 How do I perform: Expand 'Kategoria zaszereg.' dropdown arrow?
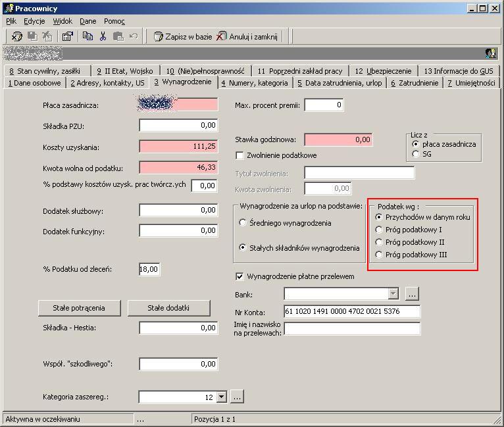(x=222, y=397)
